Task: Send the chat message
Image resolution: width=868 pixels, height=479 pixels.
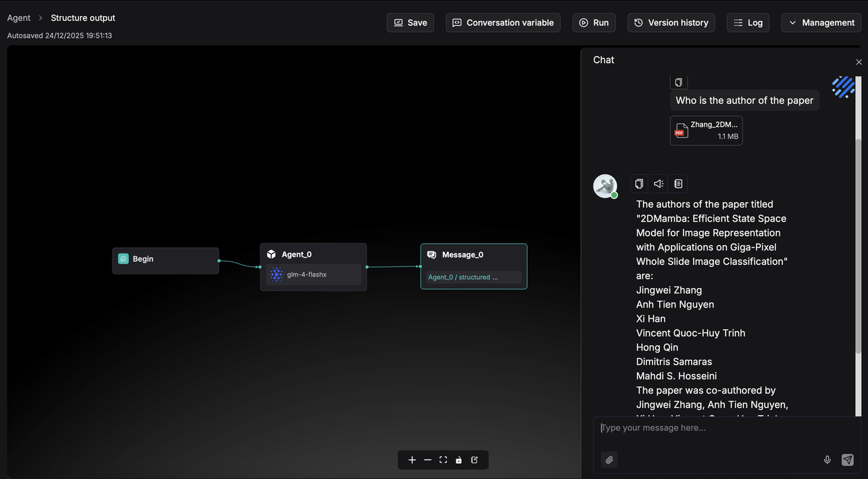Action: (x=848, y=460)
